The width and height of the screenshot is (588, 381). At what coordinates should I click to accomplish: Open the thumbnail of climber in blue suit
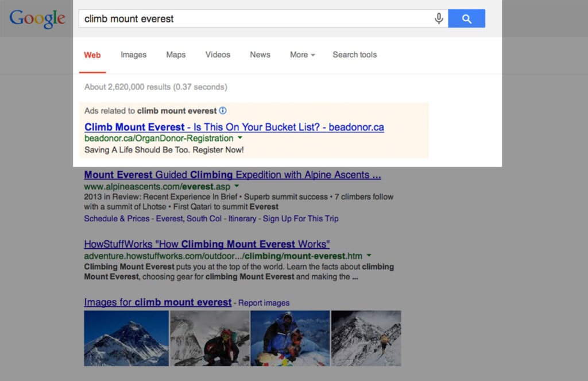click(x=290, y=338)
